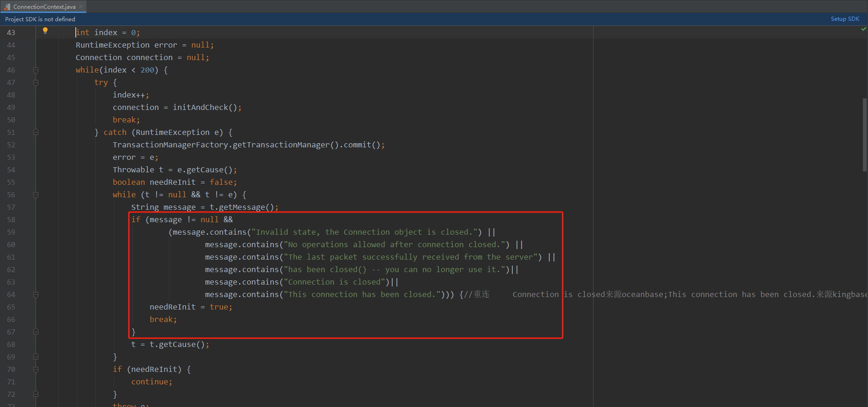This screenshot has height=407, width=868.
Task: Click the green inspection checkmark indicator
Action: [863, 29]
